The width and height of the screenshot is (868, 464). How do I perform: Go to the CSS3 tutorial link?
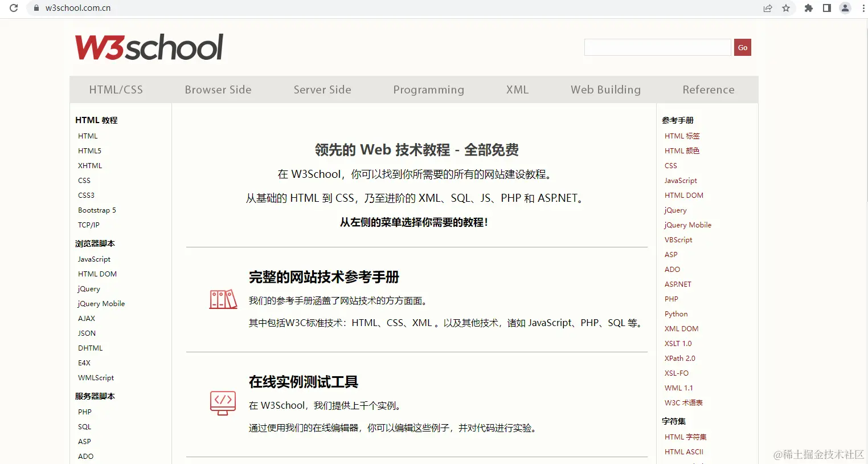[86, 196]
